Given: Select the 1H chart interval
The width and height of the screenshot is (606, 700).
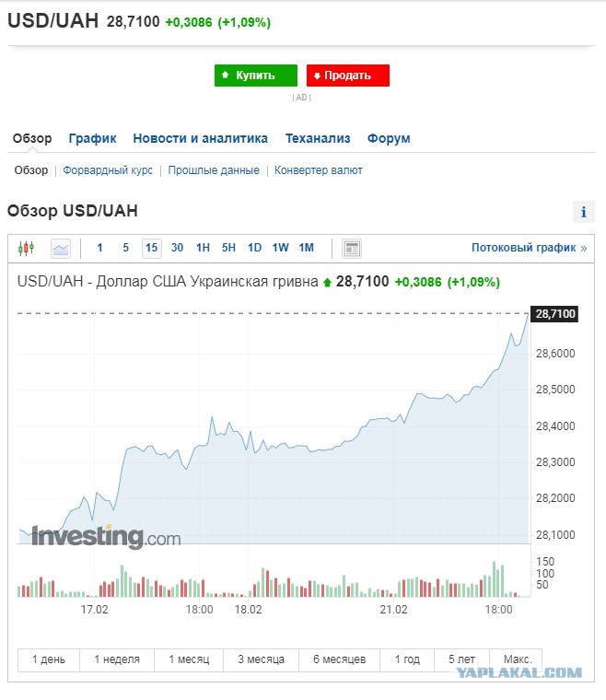Looking at the screenshot, I should [x=203, y=248].
